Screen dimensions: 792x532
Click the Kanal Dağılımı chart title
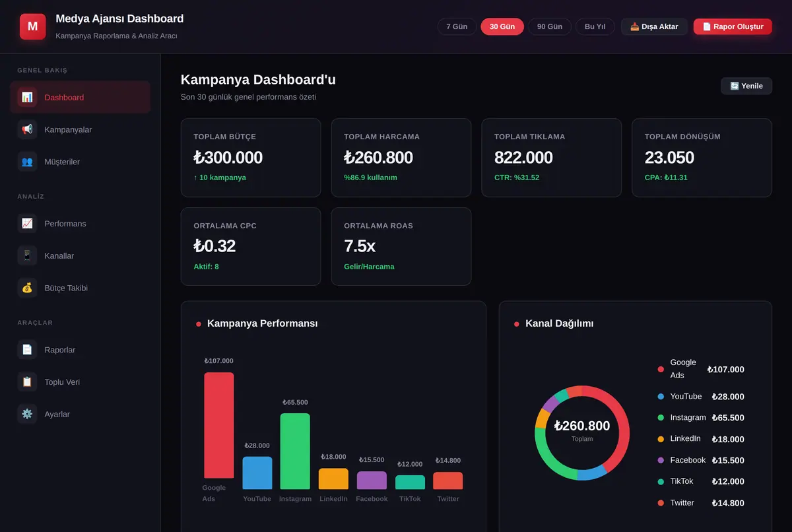[x=560, y=323]
